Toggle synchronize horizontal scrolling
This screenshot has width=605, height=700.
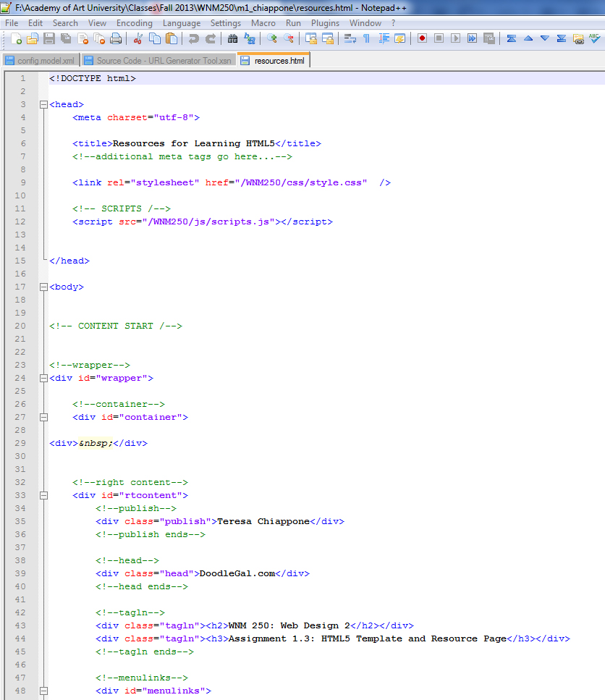click(x=328, y=39)
